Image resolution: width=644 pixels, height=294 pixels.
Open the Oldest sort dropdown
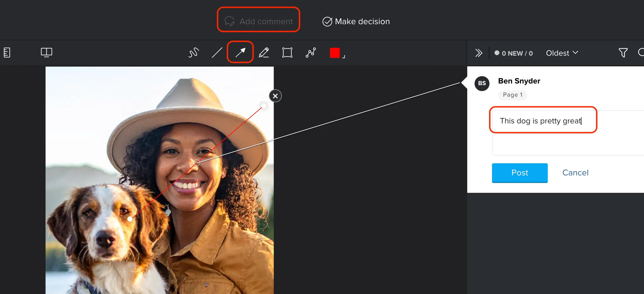(562, 53)
